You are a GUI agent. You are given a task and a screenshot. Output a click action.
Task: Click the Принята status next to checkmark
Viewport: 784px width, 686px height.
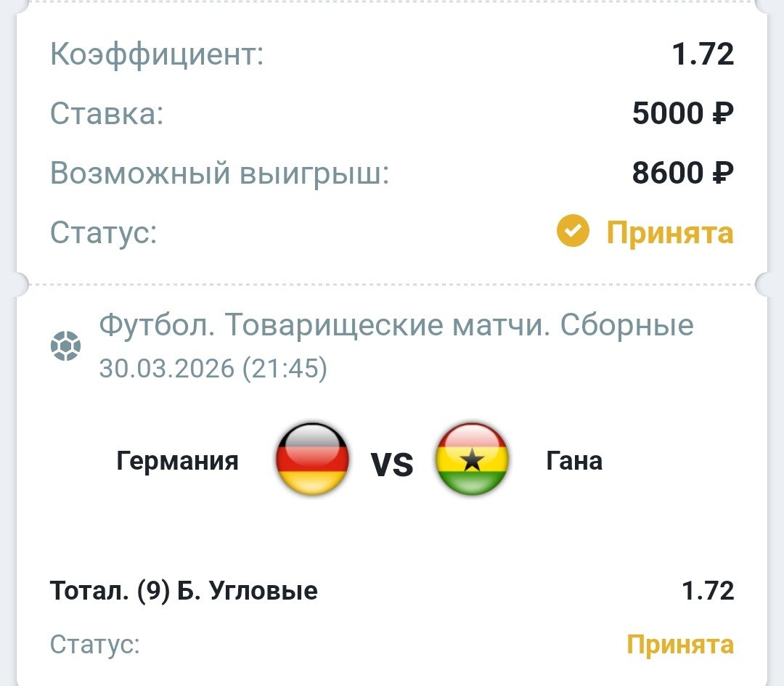[669, 233]
